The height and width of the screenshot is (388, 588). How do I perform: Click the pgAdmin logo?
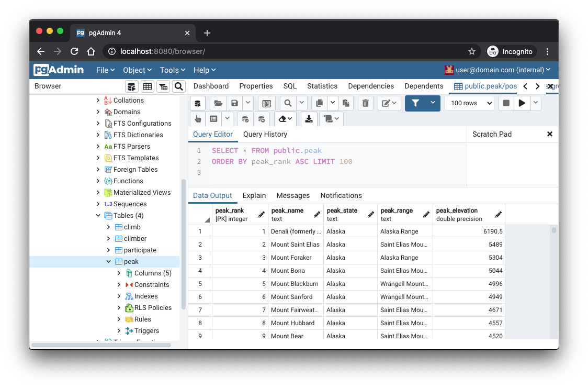[x=59, y=70]
